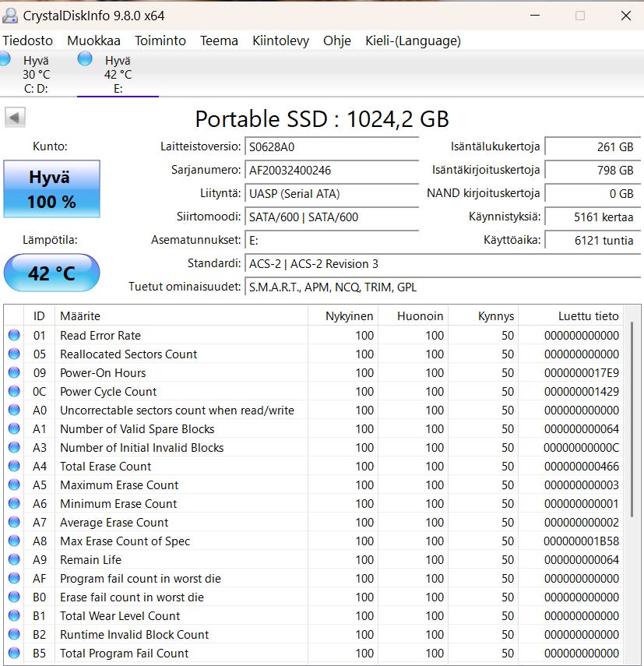Screen dimensions: 644x666
Task: Click the status orb for Erase fail count
Action: (x=14, y=597)
